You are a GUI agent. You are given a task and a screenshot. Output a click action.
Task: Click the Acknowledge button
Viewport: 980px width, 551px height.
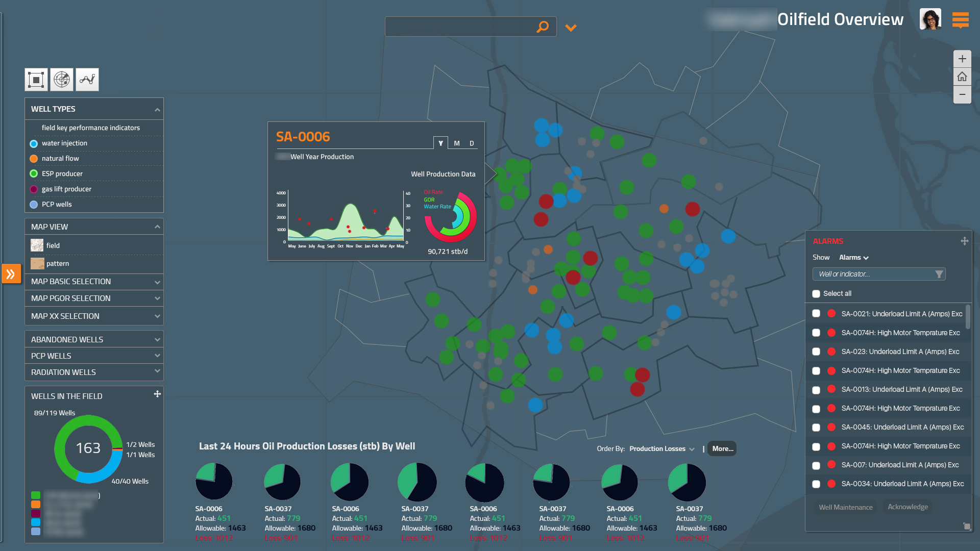tap(908, 507)
